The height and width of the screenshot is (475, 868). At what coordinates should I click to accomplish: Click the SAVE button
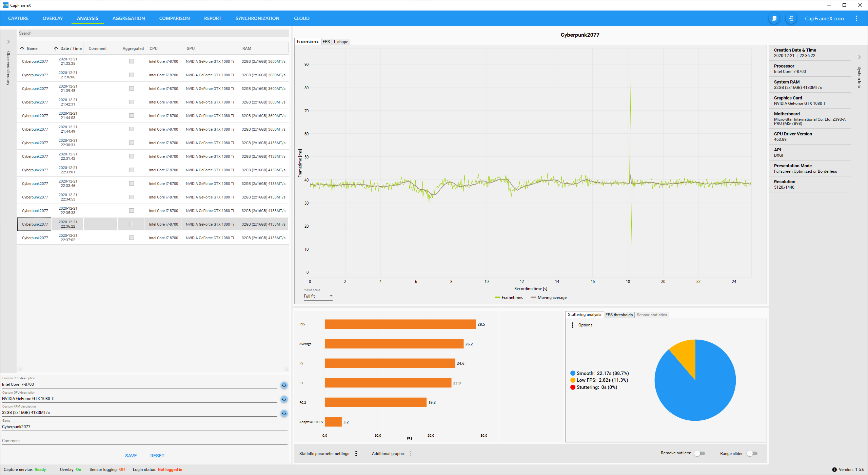pyautogui.click(x=131, y=456)
